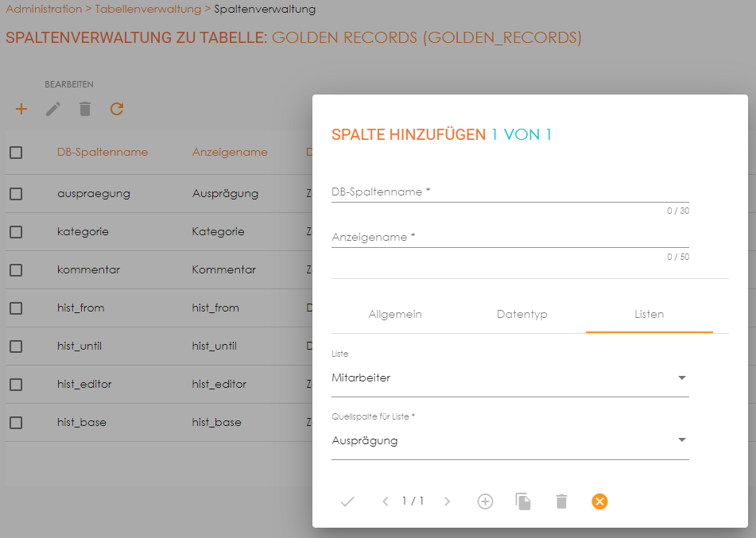The width and height of the screenshot is (756, 538).
Task: Click the duplicate copy icon in dialog
Action: [x=523, y=501]
